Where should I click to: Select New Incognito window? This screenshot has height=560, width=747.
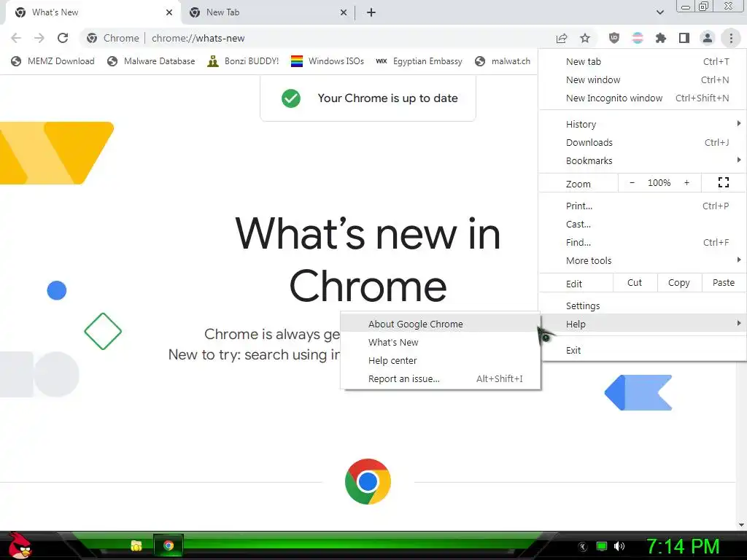click(643, 98)
